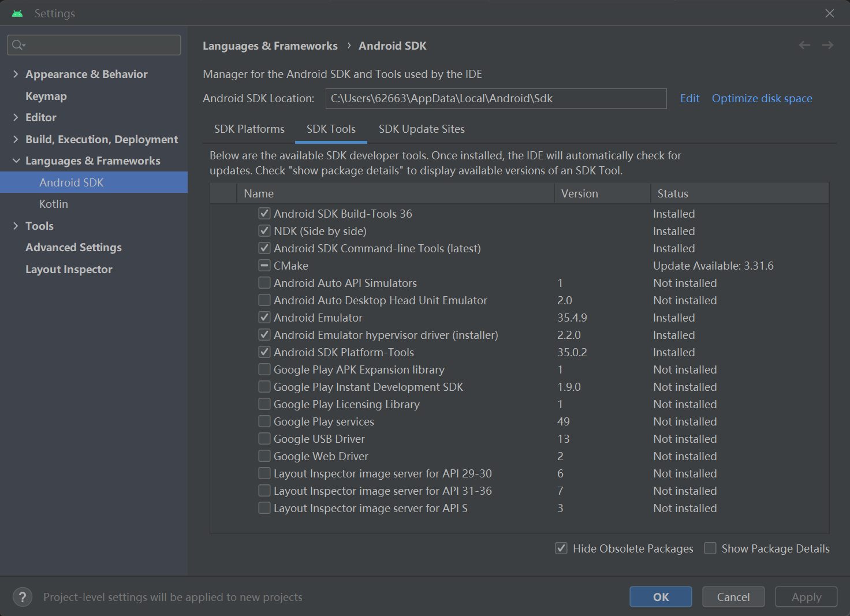The height and width of the screenshot is (616, 850).
Task: Check Google Play Licensing Library
Action: 264,404
